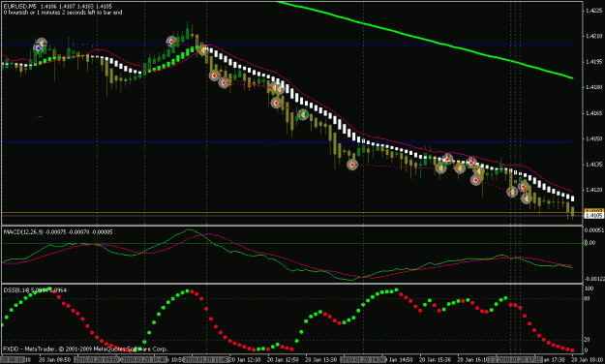
Task: Select the red diamond marker near 1.4170 after 12:10
Action: tap(276, 103)
